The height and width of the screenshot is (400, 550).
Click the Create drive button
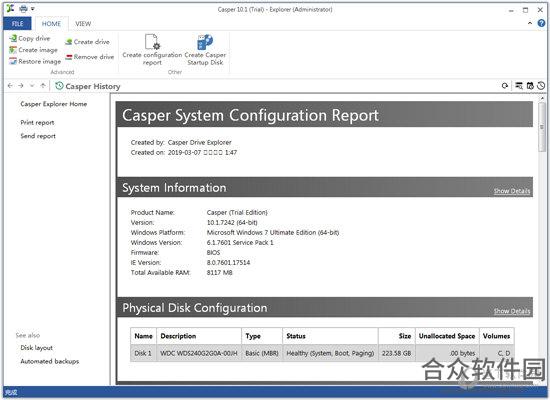coord(87,42)
